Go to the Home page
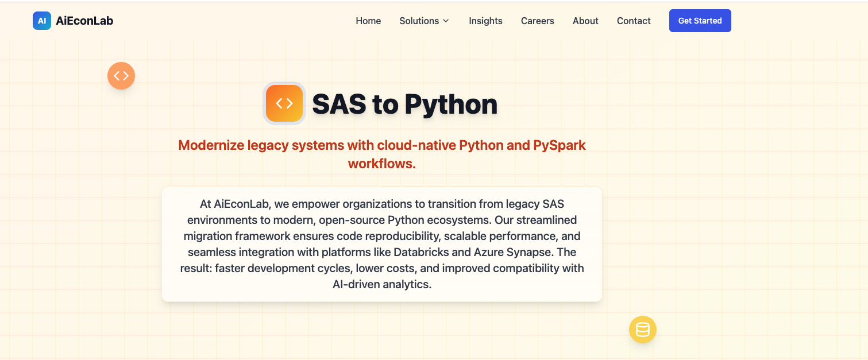Image resolution: width=868 pixels, height=360 pixels. (x=368, y=21)
